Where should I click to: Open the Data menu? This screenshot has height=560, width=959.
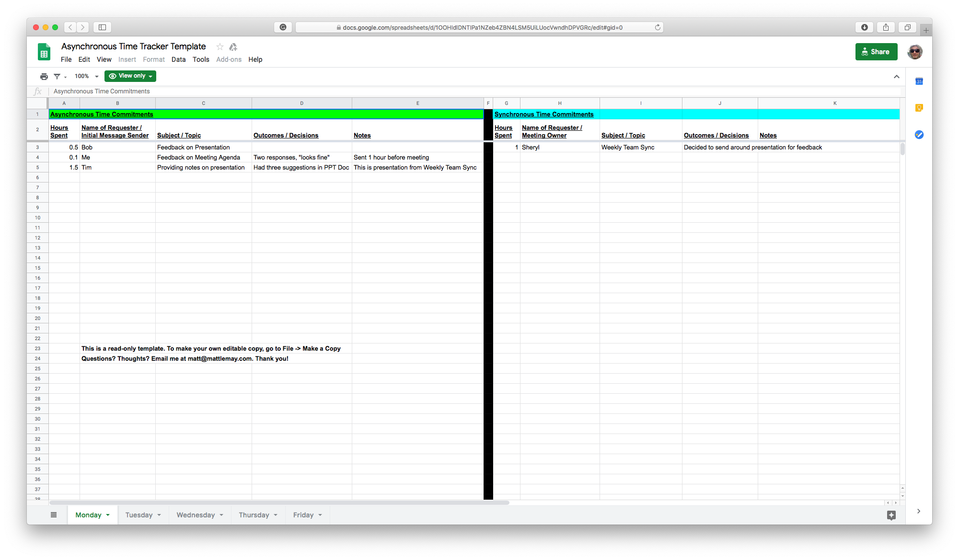click(x=178, y=59)
